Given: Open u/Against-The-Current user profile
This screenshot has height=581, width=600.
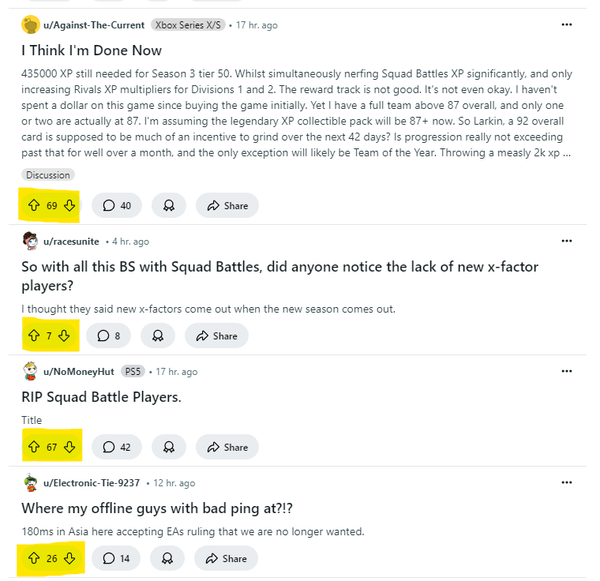Looking at the screenshot, I should [94, 25].
